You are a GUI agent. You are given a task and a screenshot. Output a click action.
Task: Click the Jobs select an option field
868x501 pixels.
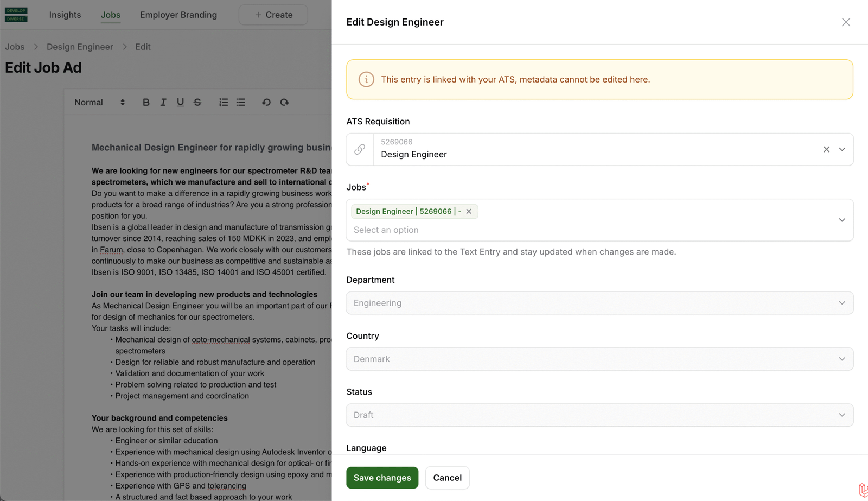591,230
